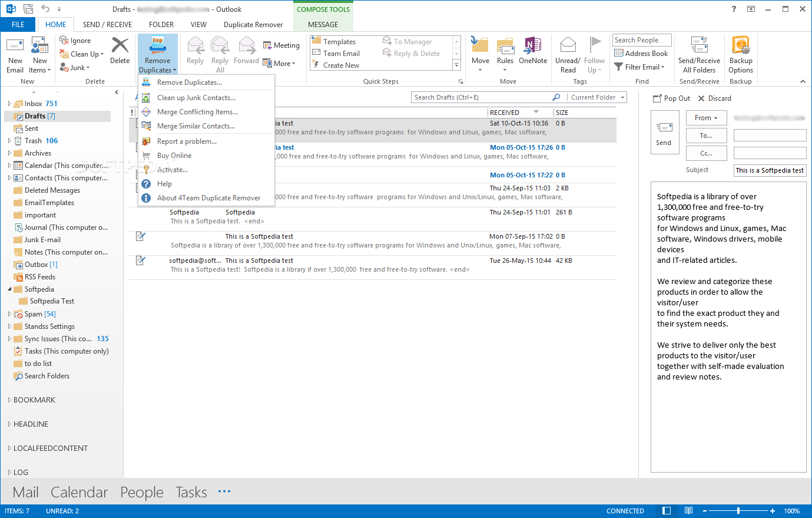Viewport: 812px width, 518px height.
Task: Click the Reply All icon
Action: (x=220, y=45)
